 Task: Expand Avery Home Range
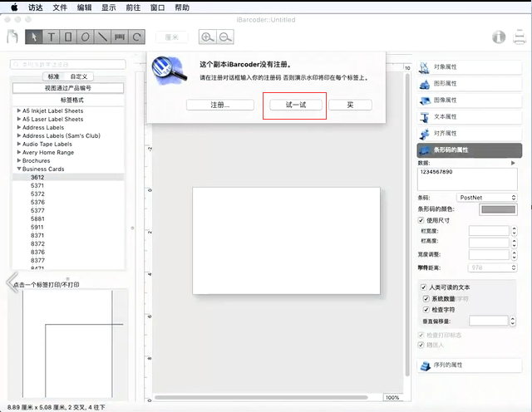point(19,152)
